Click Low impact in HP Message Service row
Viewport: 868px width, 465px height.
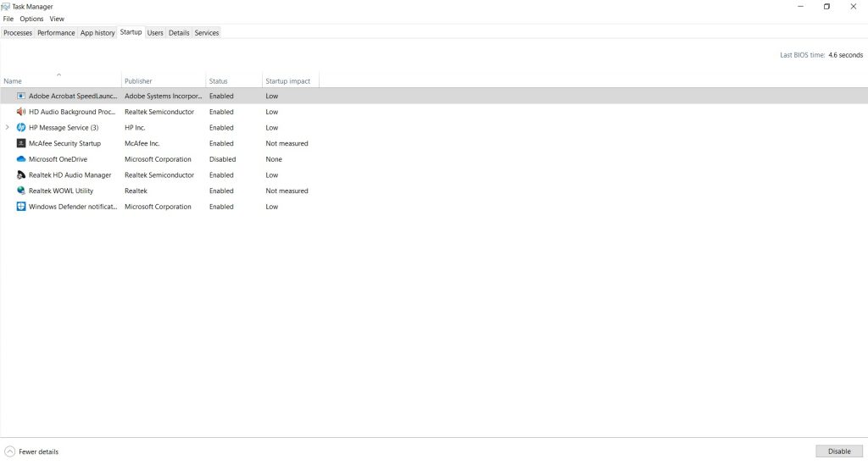[x=272, y=127]
